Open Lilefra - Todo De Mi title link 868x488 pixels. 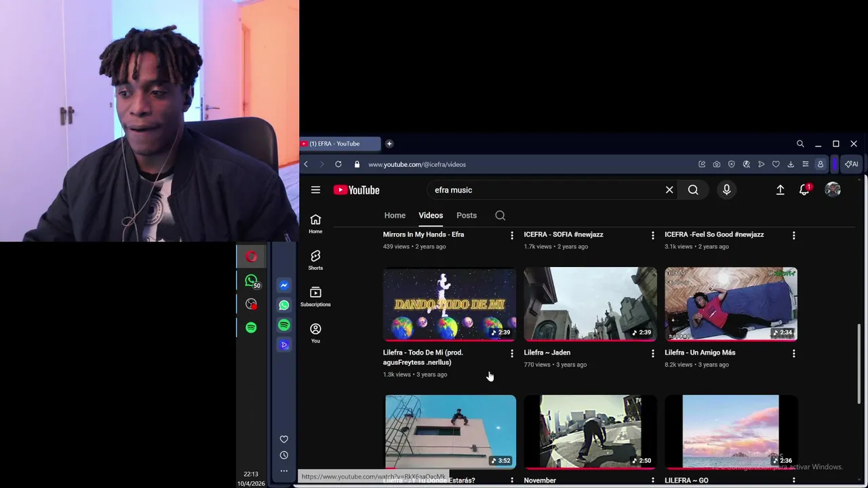tap(423, 357)
